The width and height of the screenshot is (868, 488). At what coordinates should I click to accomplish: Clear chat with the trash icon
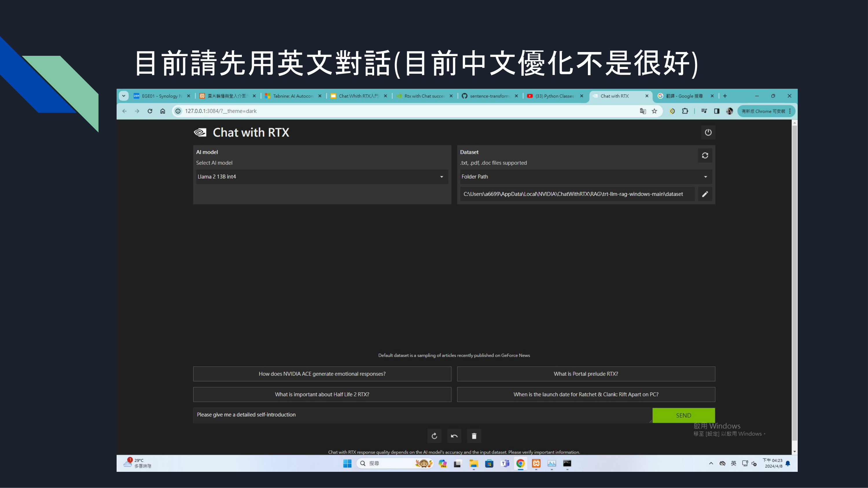pos(474,436)
